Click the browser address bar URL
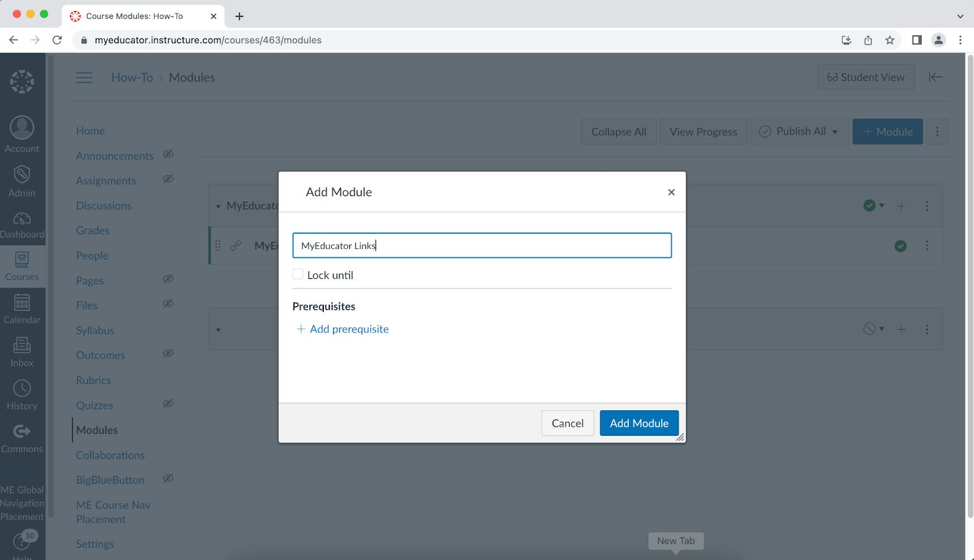 [x=208, y=40]
